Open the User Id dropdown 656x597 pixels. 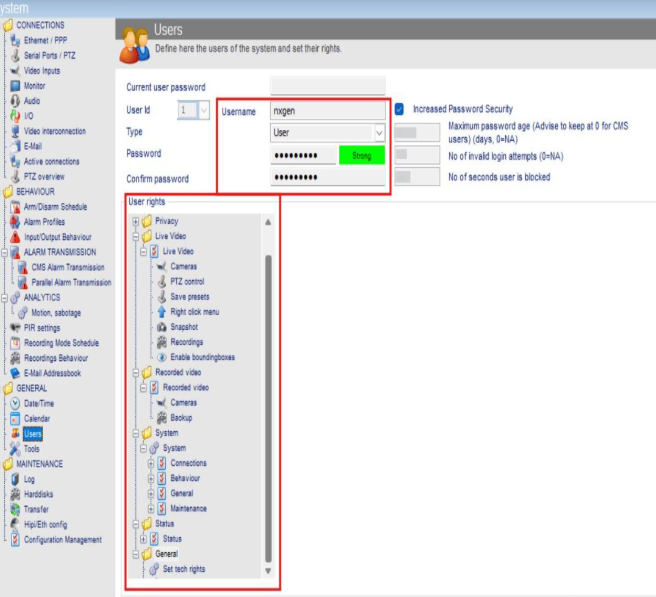pos(204,110)
